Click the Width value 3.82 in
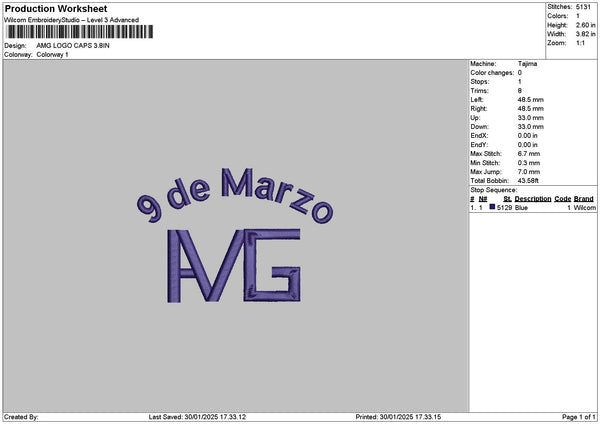This screenshot has width=600, height=424. point(585,34)
